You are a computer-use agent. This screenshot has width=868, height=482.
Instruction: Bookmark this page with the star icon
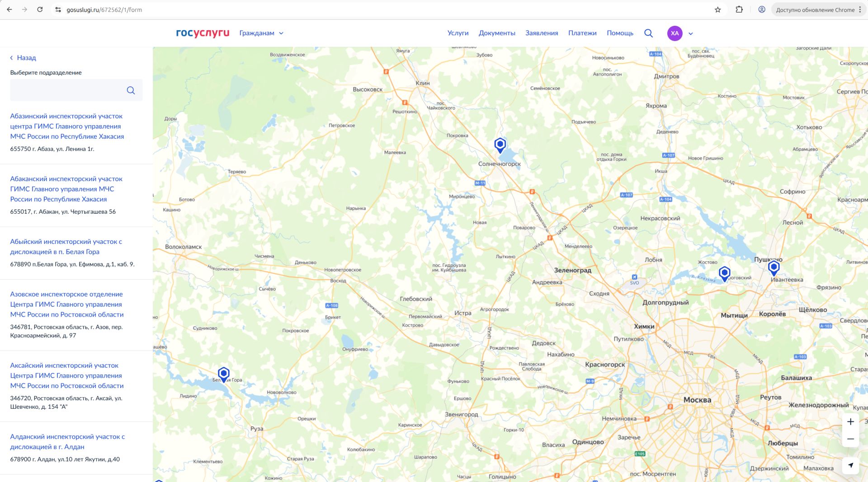(x=717, y=9)
